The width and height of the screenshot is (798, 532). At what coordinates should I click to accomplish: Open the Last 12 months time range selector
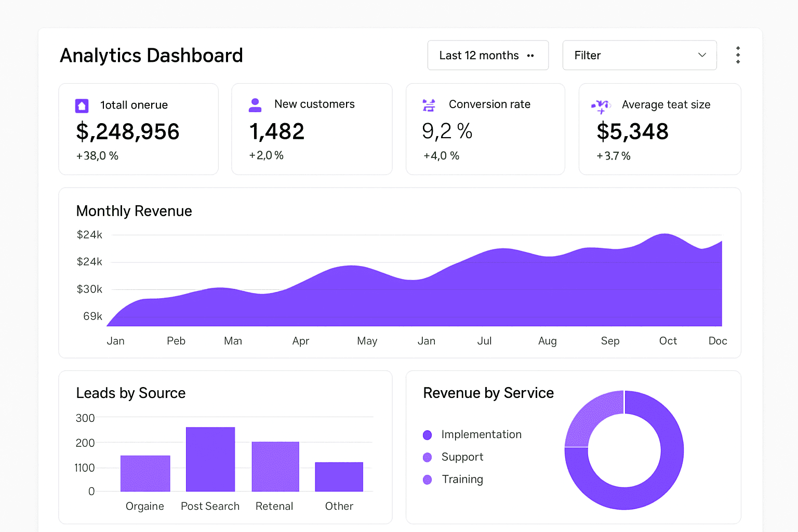tap(487, 55)
